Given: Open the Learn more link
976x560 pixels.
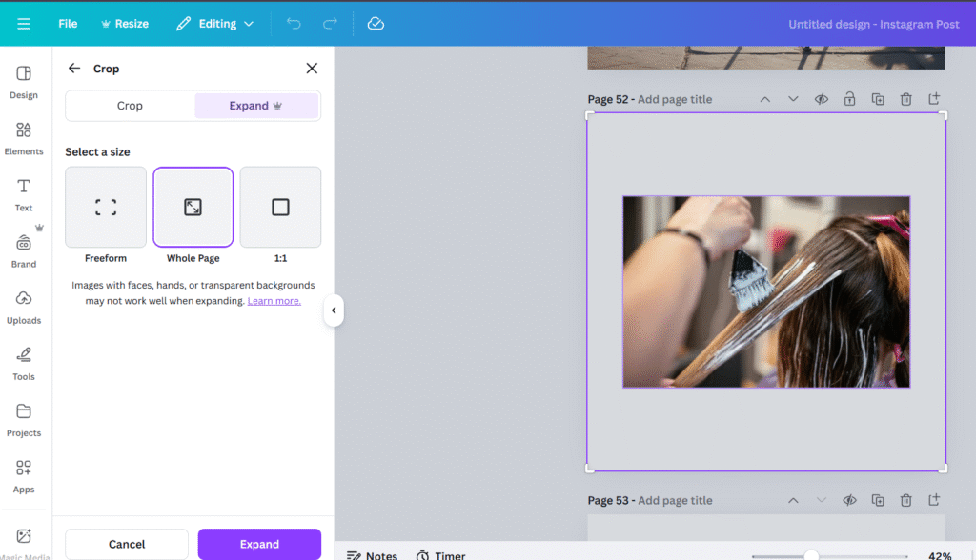Looking at the screenshot, I should 274,301.
